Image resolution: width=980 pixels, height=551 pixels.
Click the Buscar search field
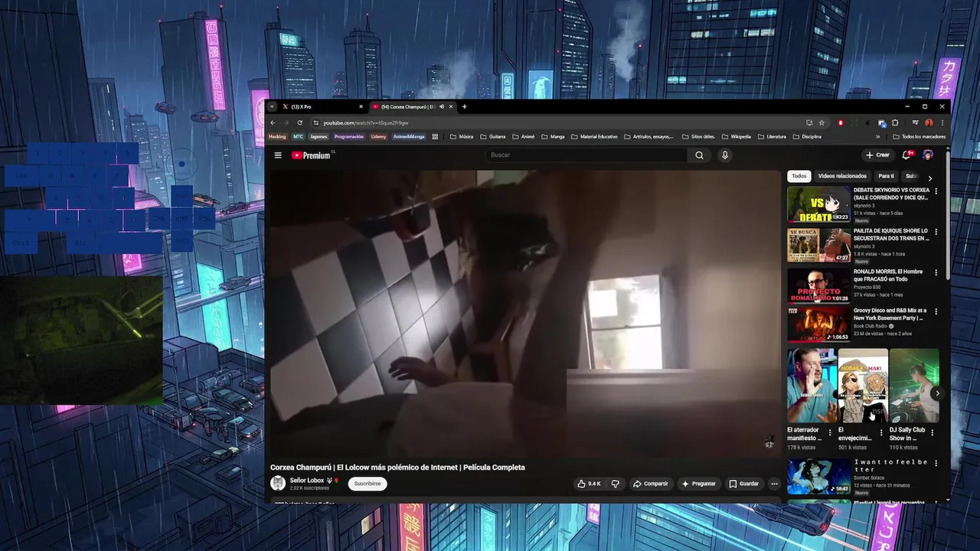pos(586,155)
